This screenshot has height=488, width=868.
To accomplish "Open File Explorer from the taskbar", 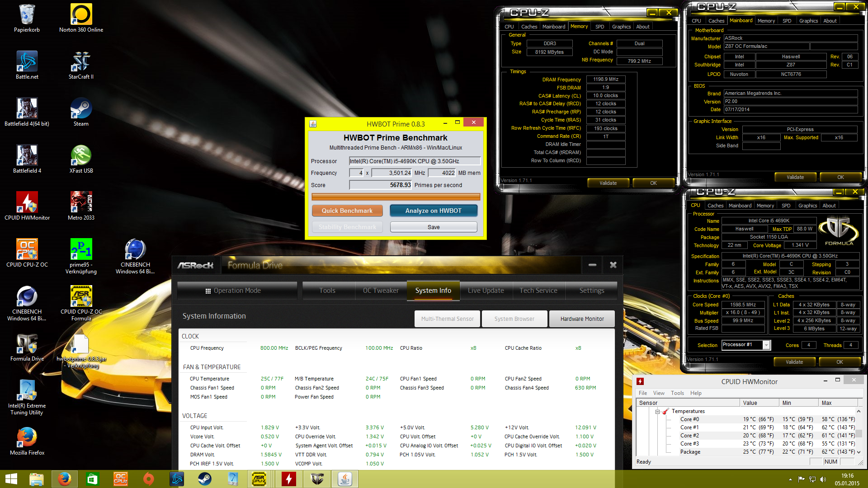I will tap(36, 479).
